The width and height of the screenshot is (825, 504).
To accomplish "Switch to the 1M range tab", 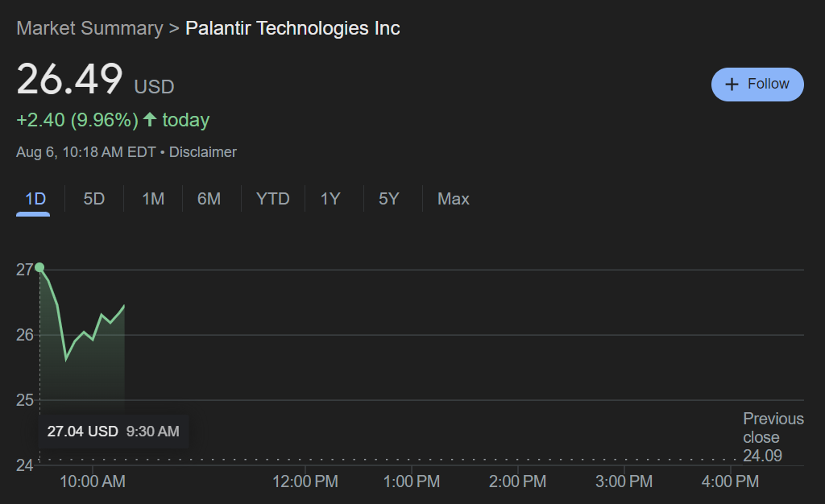I will click(153, 199).
